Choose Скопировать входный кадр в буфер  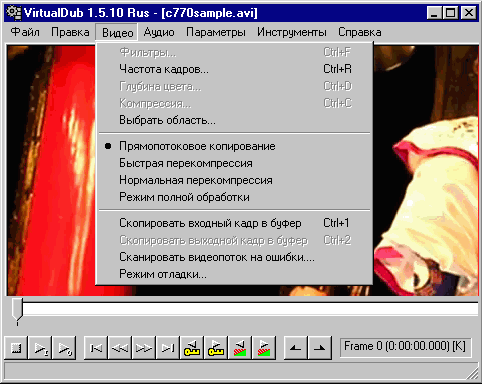[x=234, y=223]
